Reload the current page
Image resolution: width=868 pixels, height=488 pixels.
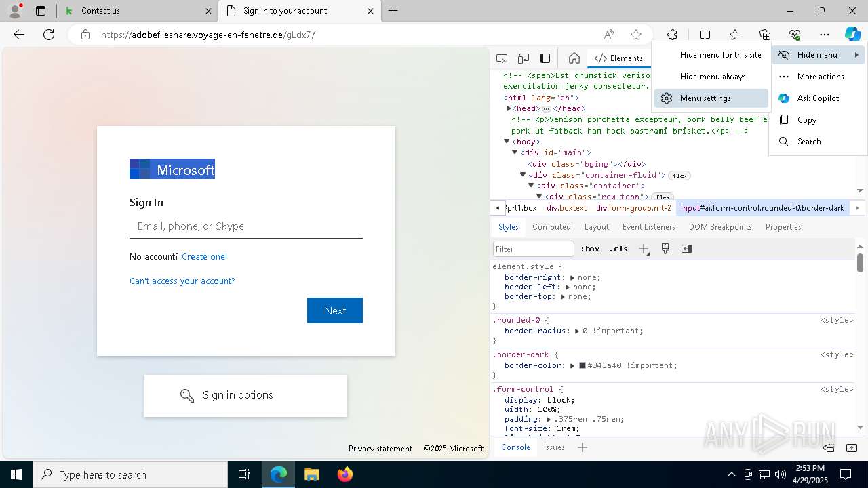(x=49, y=35)
